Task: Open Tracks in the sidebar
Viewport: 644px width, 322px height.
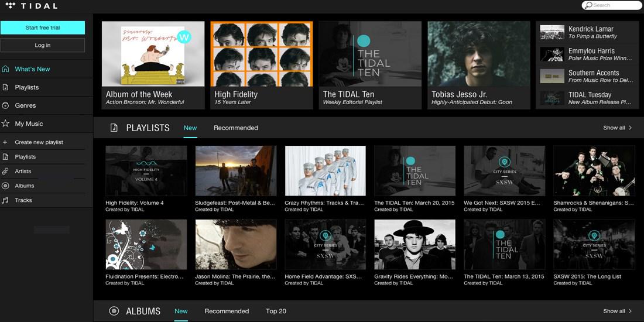Action: 43,200
